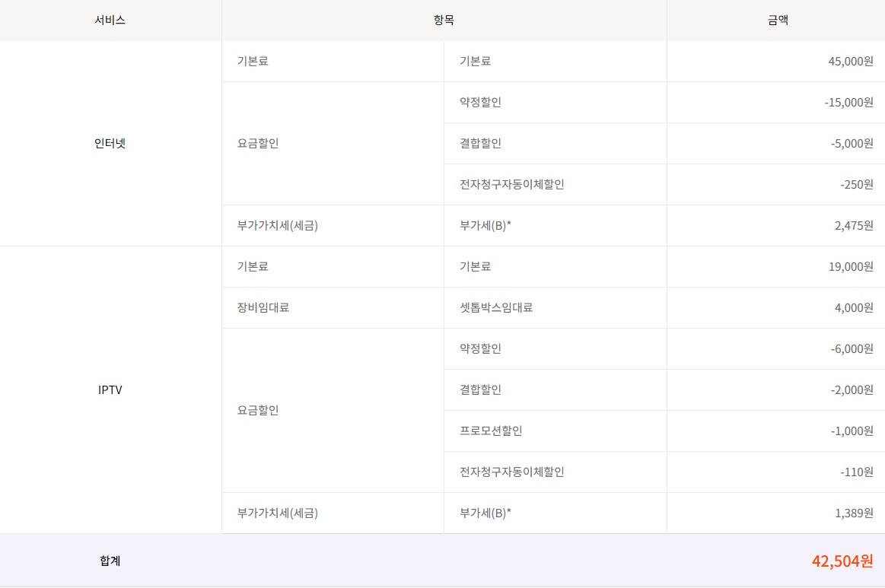This screenshot has width=885, height=588.
Task: Click the -250원 auto-payment discount amount
Action: click(x=857, y=184)
